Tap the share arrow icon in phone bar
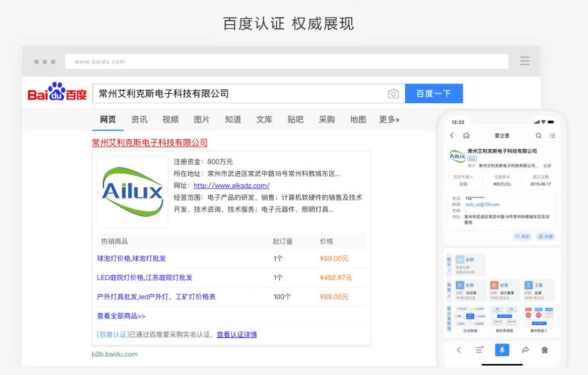This screenshot has height=375, width=588. [525, 350]
